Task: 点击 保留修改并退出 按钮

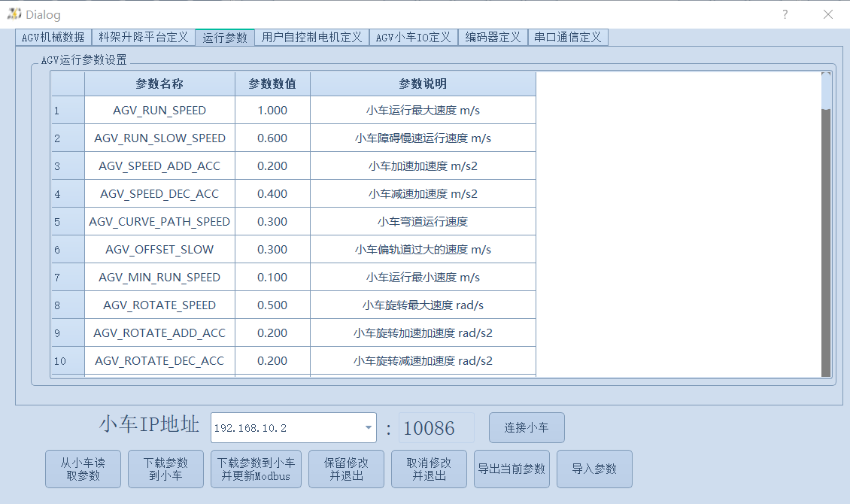Action: tap(346, 469)
